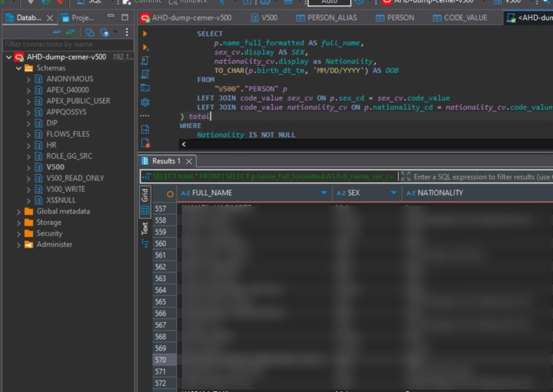Click the Auto commit mode box
This screenshot has height=392, width=553.
pos(329,2)
